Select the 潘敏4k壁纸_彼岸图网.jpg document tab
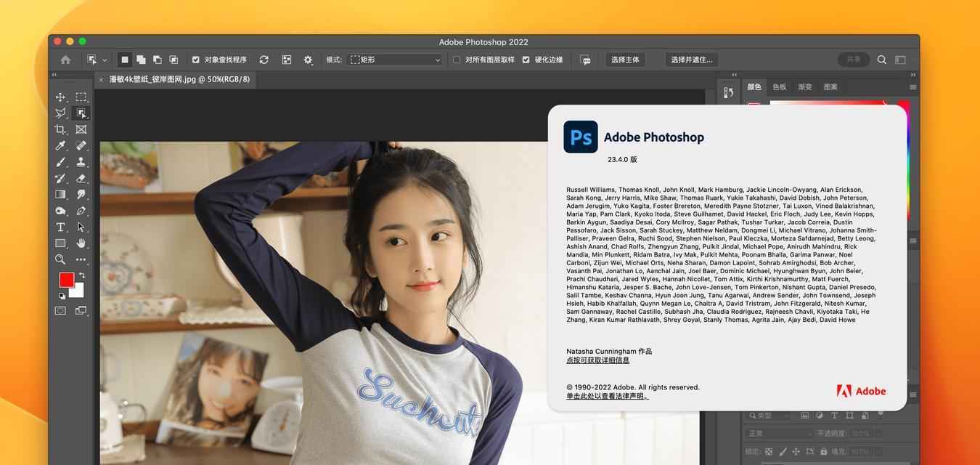Viewport: 980px width, 465px height. click(179, 80)
